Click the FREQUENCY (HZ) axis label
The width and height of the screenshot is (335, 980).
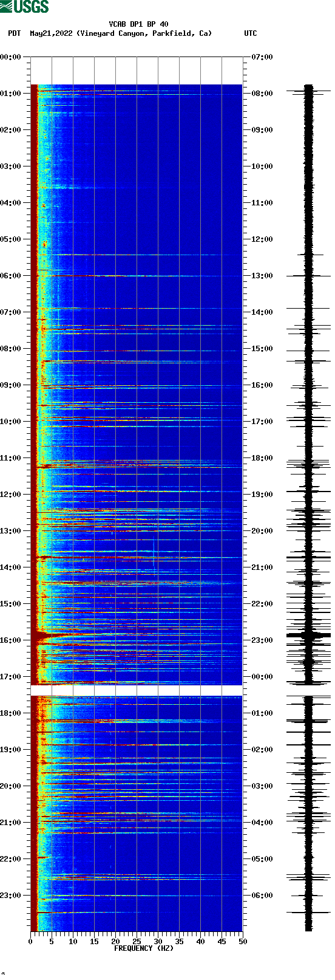(x=144, y=948)
